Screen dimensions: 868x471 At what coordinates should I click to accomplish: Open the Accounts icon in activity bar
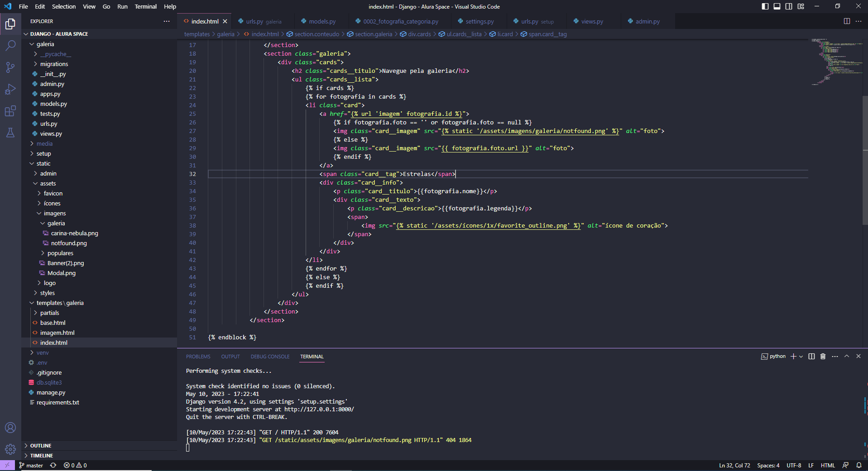[10, 428]
